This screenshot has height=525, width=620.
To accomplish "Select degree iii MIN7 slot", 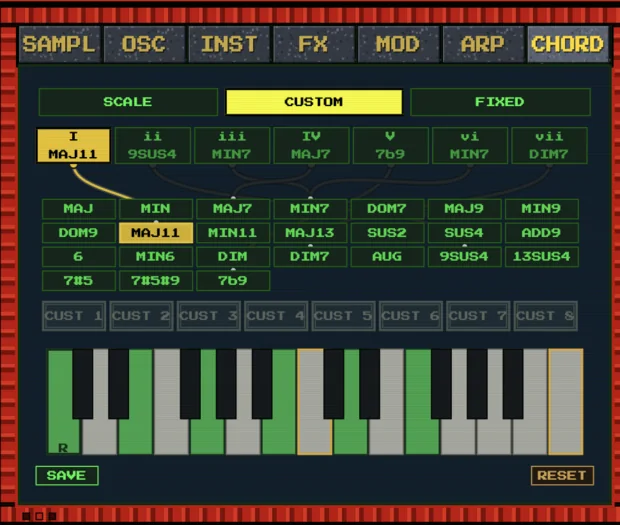I will [x=232, y=145].
